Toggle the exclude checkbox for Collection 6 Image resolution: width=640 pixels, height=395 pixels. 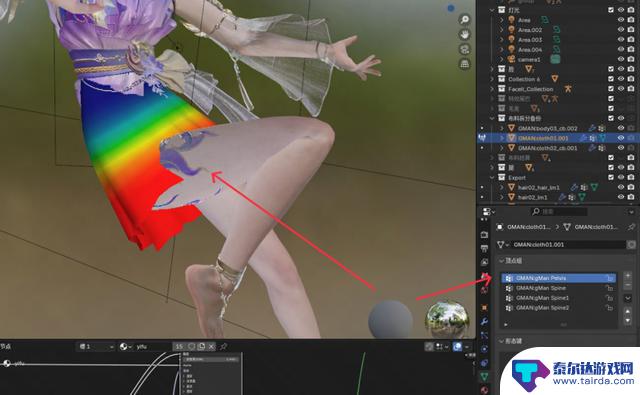[x=611, y=79]
